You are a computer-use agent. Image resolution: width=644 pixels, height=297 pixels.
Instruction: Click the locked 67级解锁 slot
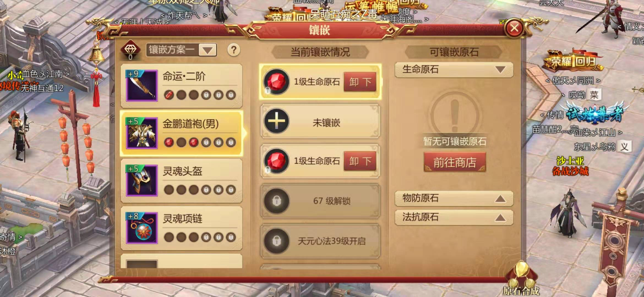click(x=320, y=201)
